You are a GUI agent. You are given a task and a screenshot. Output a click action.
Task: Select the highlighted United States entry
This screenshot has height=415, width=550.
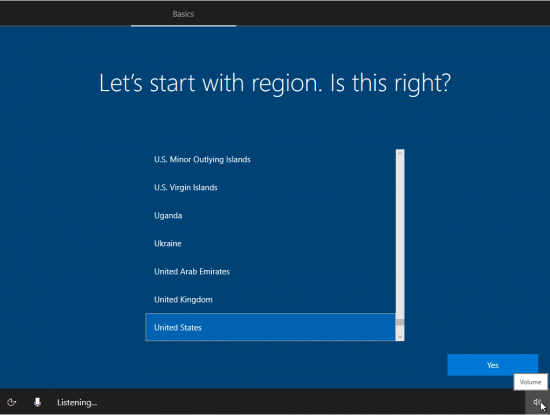pyautogui.click(x=270, y=327)
